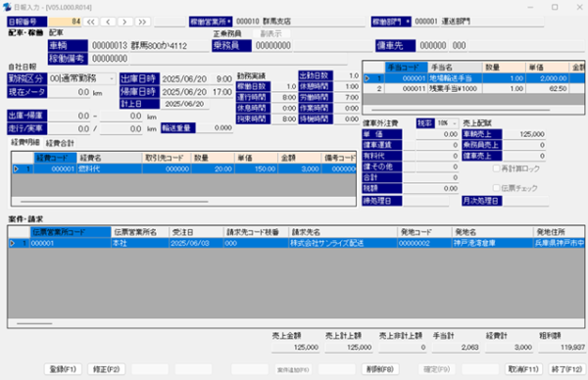Go to first record with << button
The image size is (588, 380).
pos(91,22)
